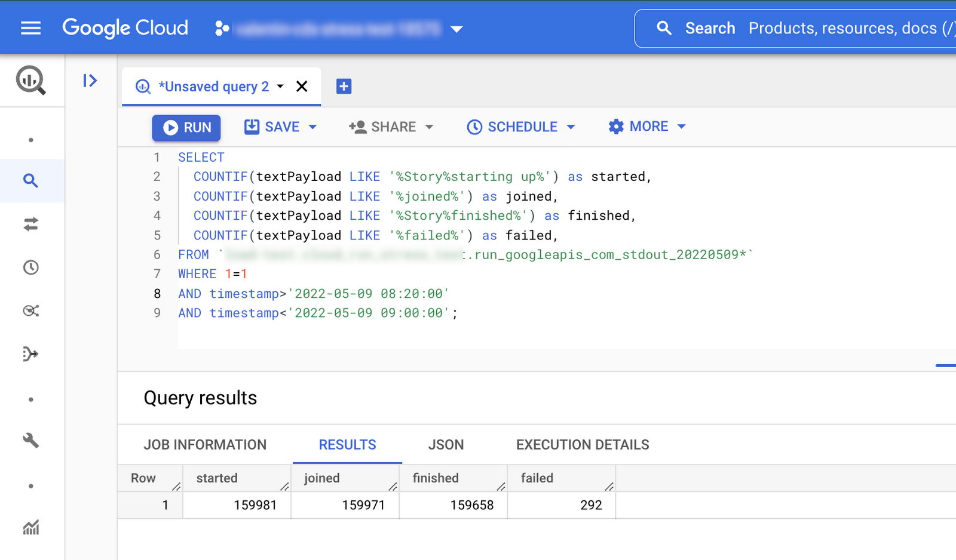The image size is (956, 560).
Task: Run the query with RUN button
Action: (x=186, y=127)
